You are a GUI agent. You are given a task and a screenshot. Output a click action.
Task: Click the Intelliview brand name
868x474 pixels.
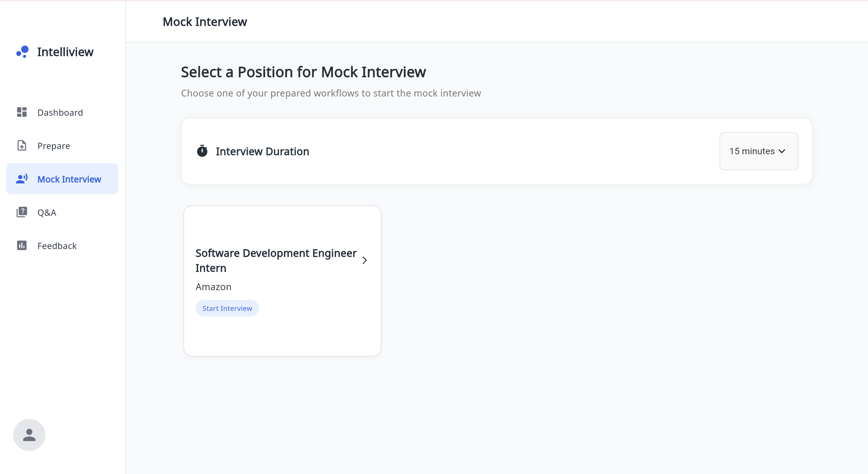(x=65, y=52)
